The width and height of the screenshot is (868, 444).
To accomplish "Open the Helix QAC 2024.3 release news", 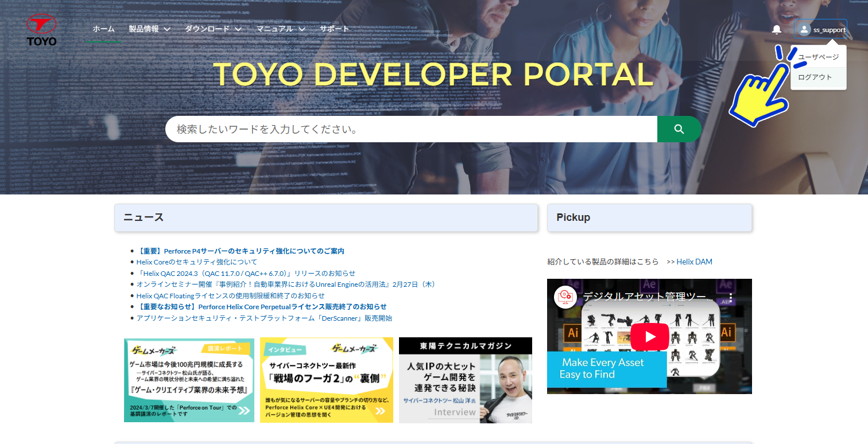I will [x=246, y=273].
